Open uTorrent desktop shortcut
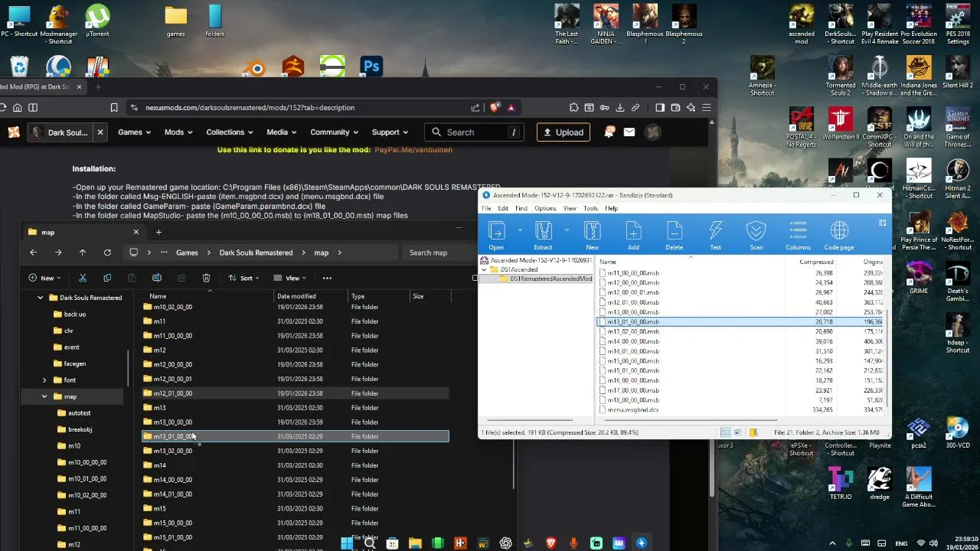 point(97,21)
